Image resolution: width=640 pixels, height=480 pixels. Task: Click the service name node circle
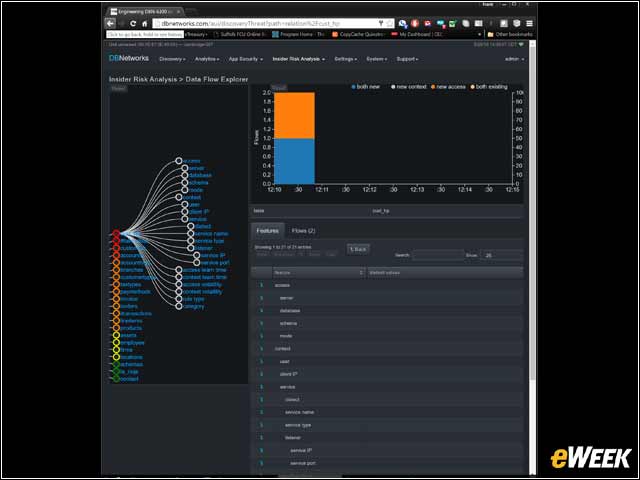point(191,233)
